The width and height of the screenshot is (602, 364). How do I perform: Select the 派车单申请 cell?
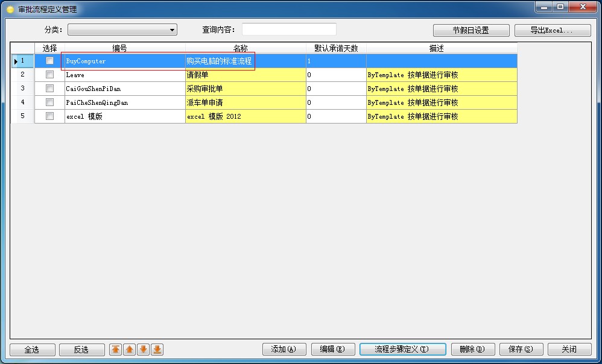[x=246, y=102]
